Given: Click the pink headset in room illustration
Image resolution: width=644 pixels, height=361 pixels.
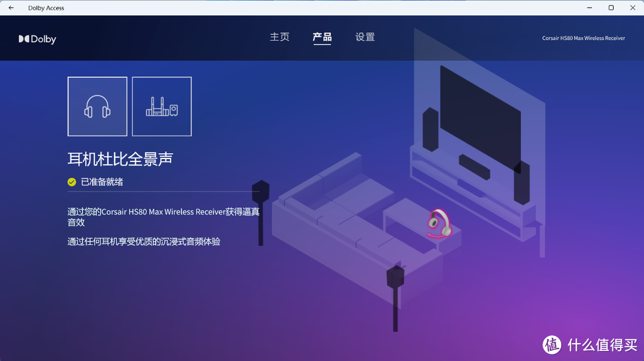Looking at the screenshot, I should coord(439,223).
